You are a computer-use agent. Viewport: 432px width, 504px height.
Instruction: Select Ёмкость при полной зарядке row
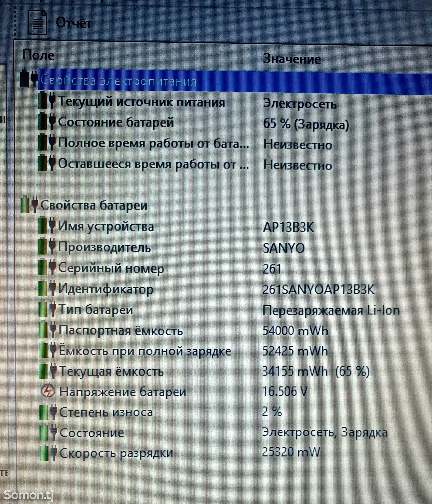point(145,351)
